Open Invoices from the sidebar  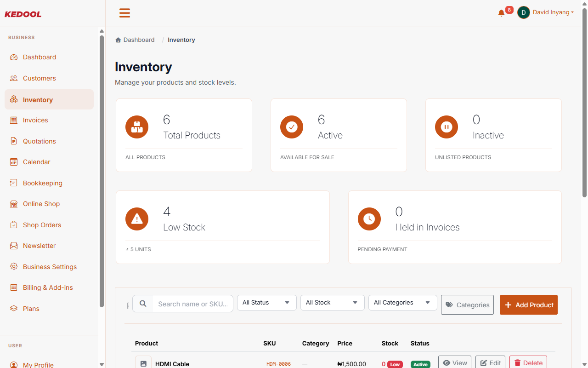(49, 120)
